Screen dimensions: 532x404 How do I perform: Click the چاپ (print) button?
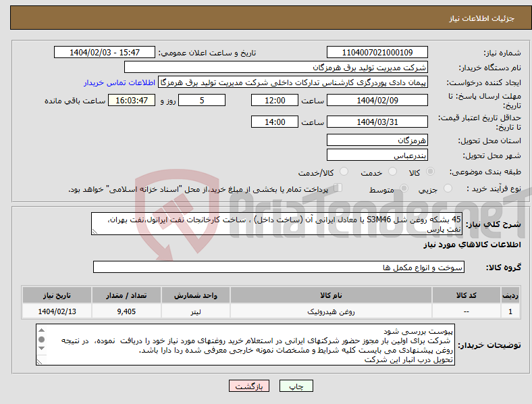296,386
